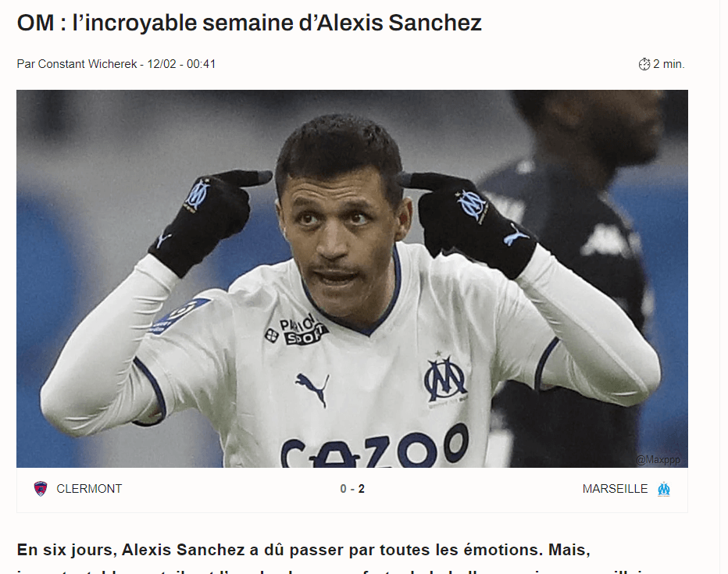Click the Puma logo on the jersey
The image size is (728, 574).
(x=312, y=389)
